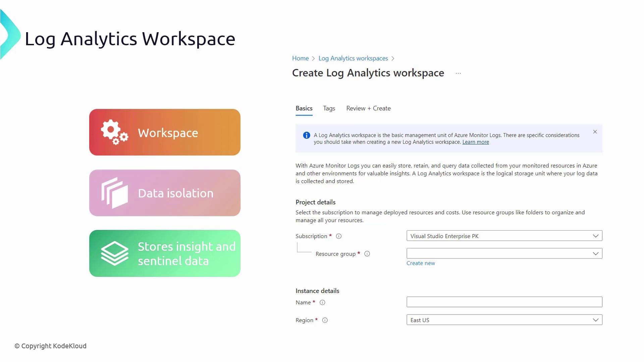Click the Region info icon

point(325,320)
